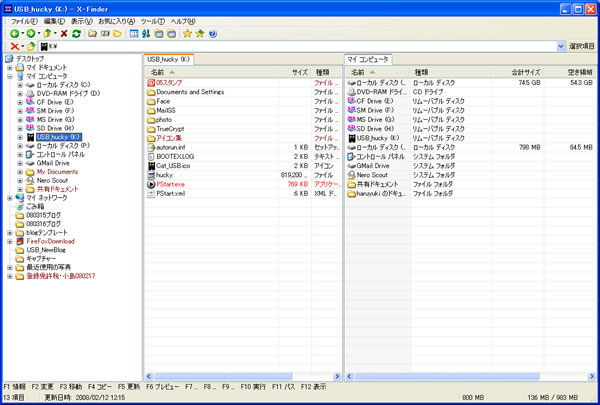The height and width of the screenshot is (405, 600).
Task: Select the コントロール パネル row in the right pane
Action: (471, 157)
